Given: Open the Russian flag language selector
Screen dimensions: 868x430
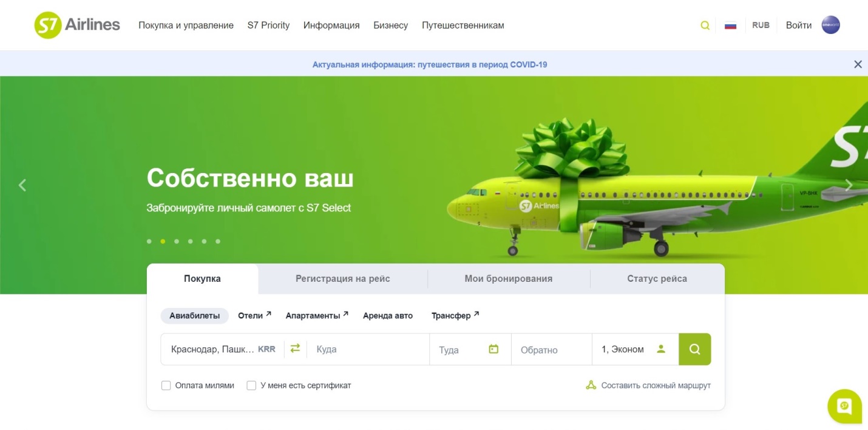Looking at the screenshot, I should 730,25.
